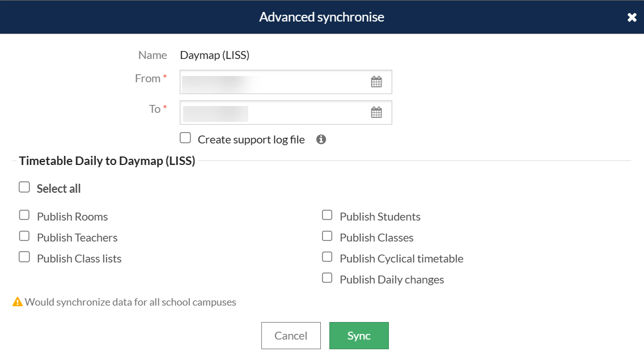Image resolution: width=644 pixels, height=360 pixels.
Task: Check Publish Rooms option
Action: point(24,215)
